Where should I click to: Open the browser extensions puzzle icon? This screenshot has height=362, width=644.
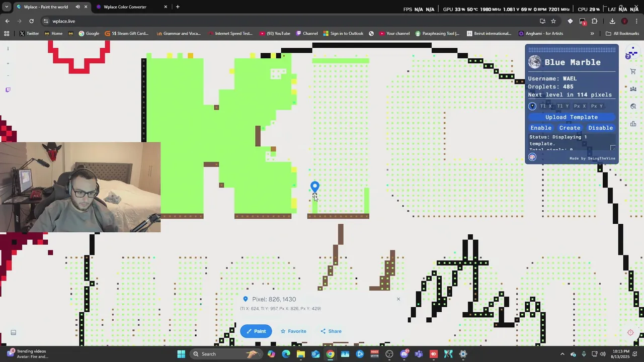595,21
